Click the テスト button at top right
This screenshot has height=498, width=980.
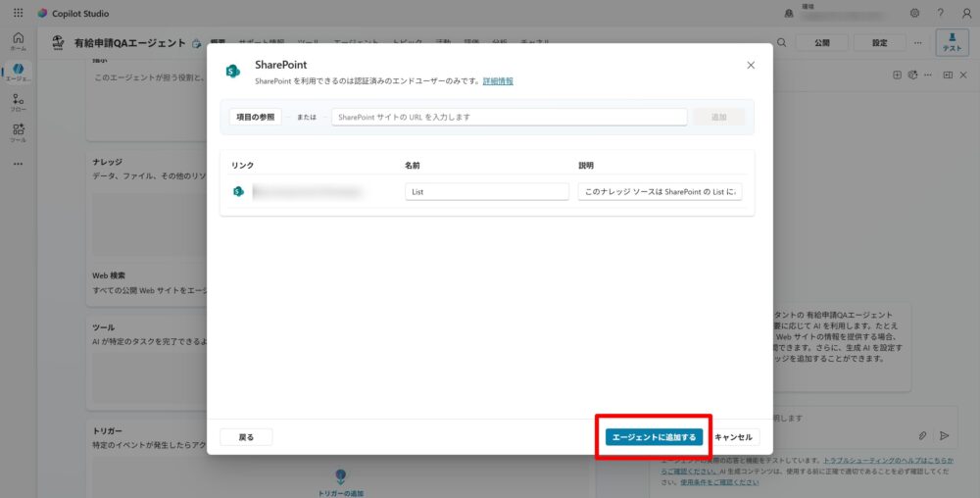coord(952,42)
